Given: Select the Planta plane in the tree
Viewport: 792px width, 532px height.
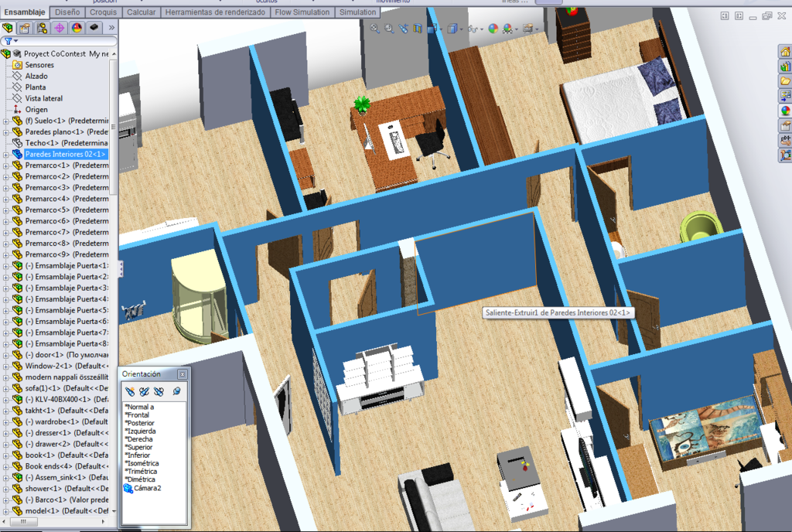Looking at the screenshot, I should pyautogui.click(x=36, y=87).
